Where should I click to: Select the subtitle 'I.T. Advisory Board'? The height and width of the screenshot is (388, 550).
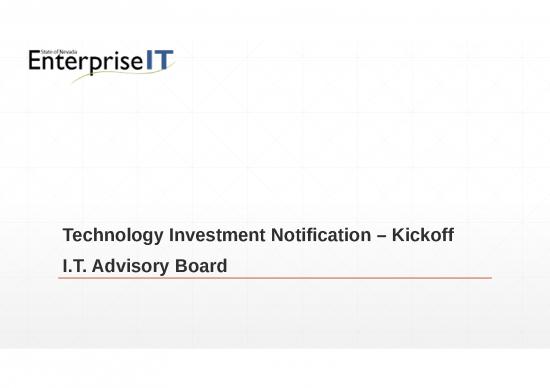tap(145, 267)
